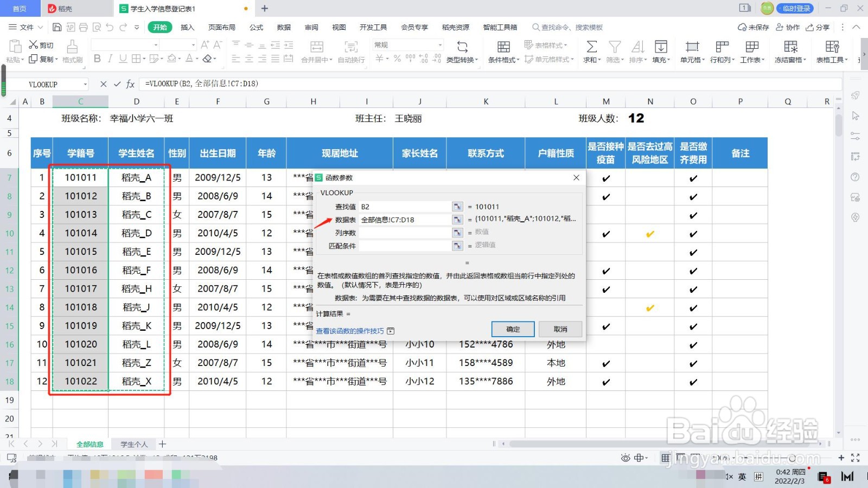868x488 pixels.
Task: Click the formula bar confirm checkmark
Action: point(117,84)
